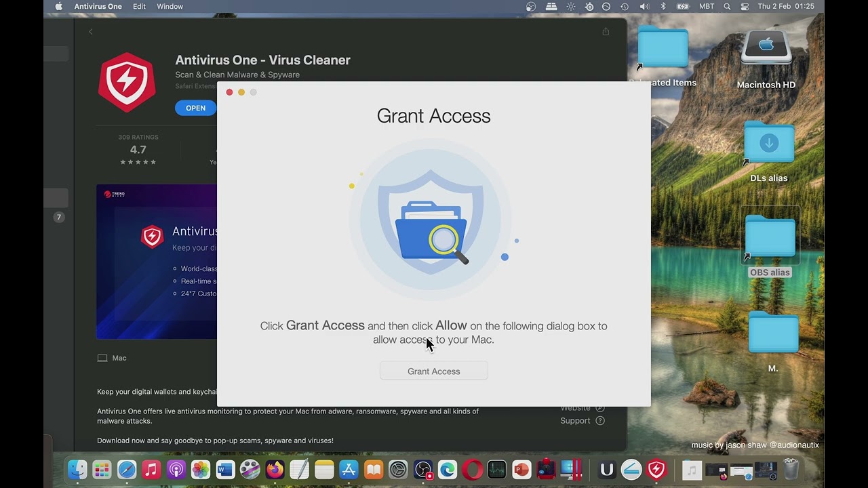The width and height of the screenshot is (868, 488).
Task: Click the blue OPEN button in App Store
Action: click(x=195, y=108)
